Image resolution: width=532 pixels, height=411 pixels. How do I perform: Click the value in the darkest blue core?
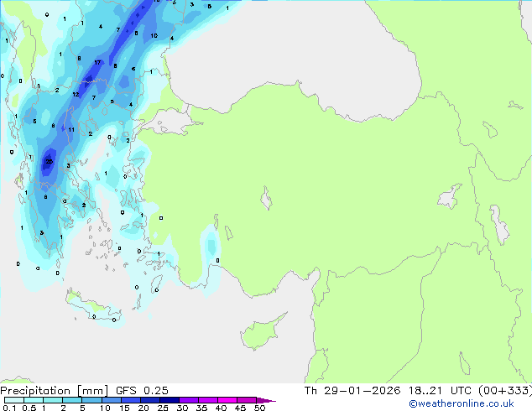pyautogui.click(x=50, y=161)
